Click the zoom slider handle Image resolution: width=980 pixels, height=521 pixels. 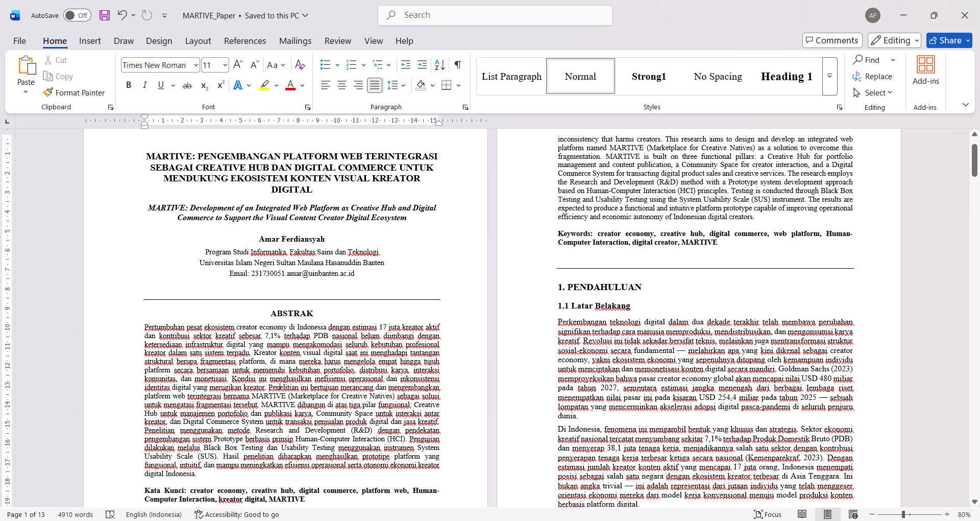903,514
